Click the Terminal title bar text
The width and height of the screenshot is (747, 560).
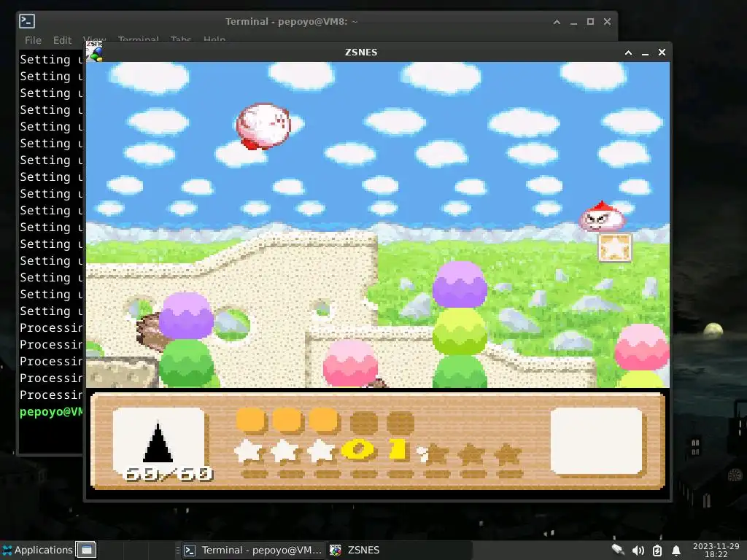click(x=291, y=22)
